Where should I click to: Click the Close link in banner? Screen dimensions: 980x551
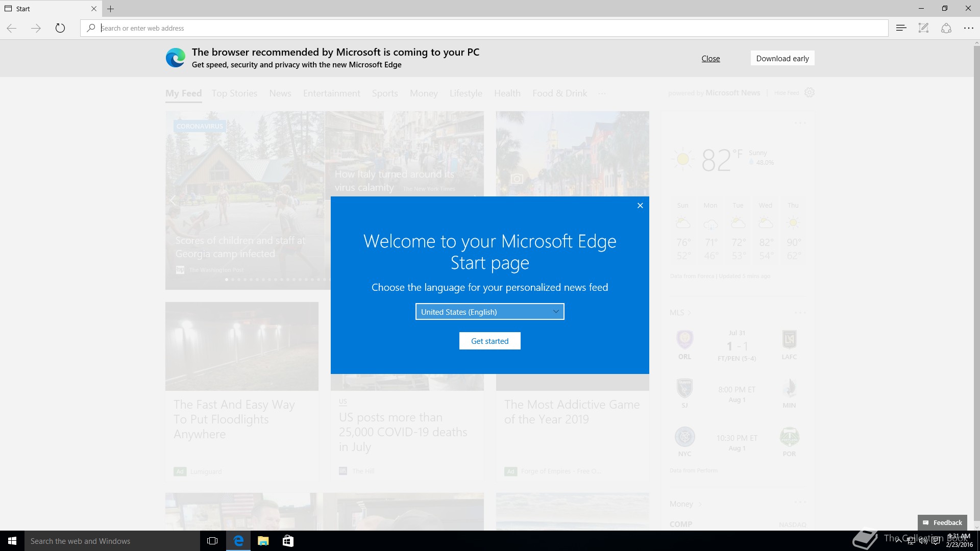tap(710, 58)
